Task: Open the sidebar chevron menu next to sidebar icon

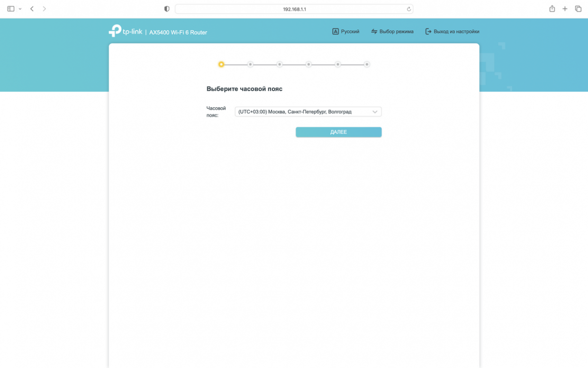Action: point(20,9)
